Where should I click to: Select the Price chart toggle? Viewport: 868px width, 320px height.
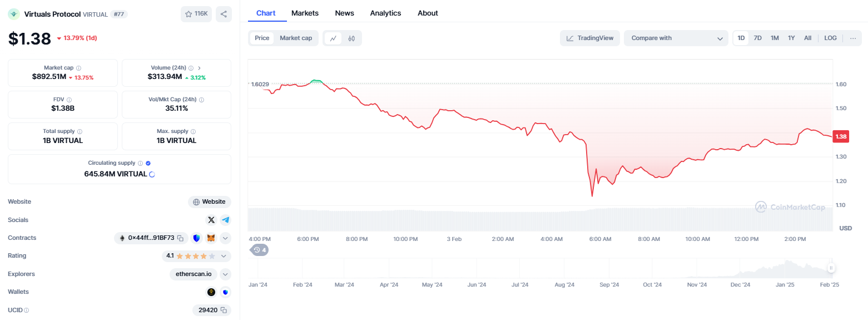pos(262,38)
